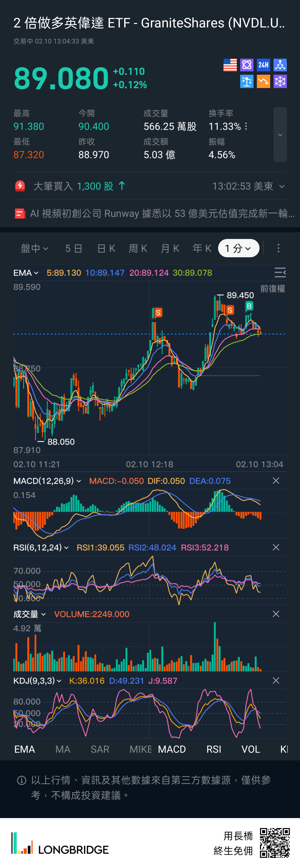The image size is (300, 868).
Task: Tap the 前復權 adjustment label
Action: [272, 288]
